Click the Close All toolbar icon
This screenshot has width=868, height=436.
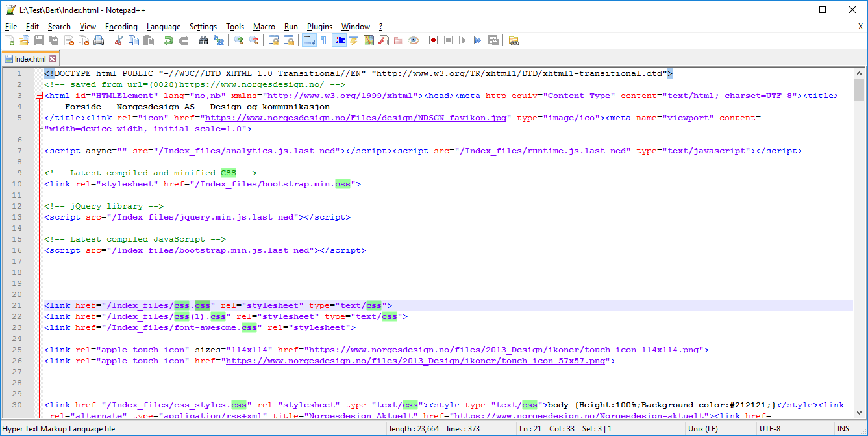pos(84,40)
